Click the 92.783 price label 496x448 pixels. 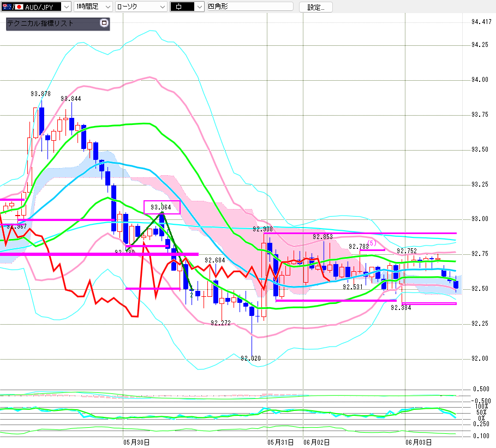(358, 246)
